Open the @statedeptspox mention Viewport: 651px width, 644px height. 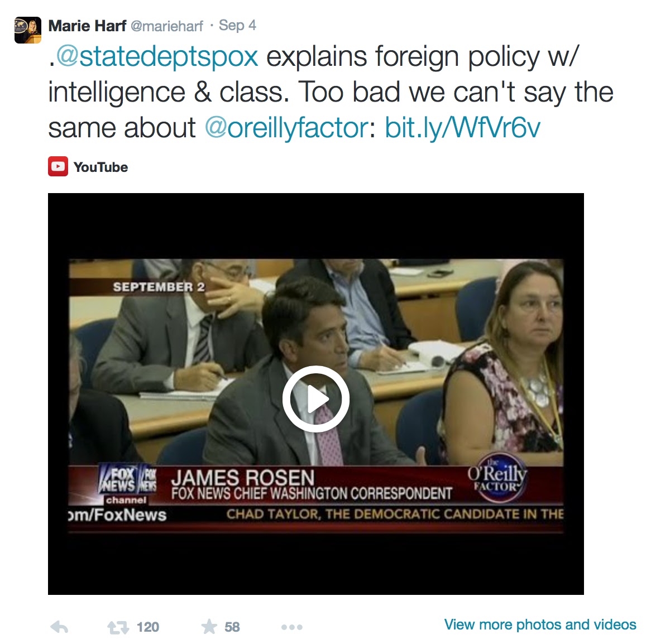[x=157, y=56]
